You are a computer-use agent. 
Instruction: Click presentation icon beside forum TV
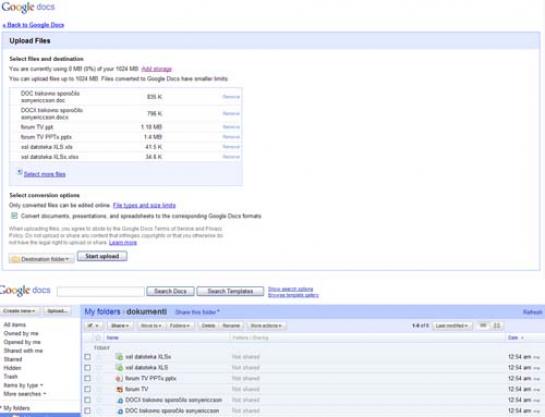tap(119, 389)
